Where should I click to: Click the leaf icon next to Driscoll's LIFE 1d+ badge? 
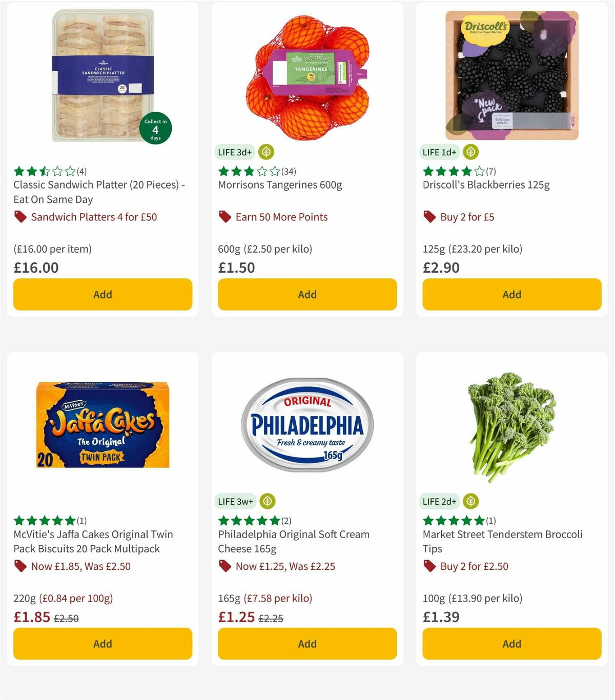click(470, 152)
